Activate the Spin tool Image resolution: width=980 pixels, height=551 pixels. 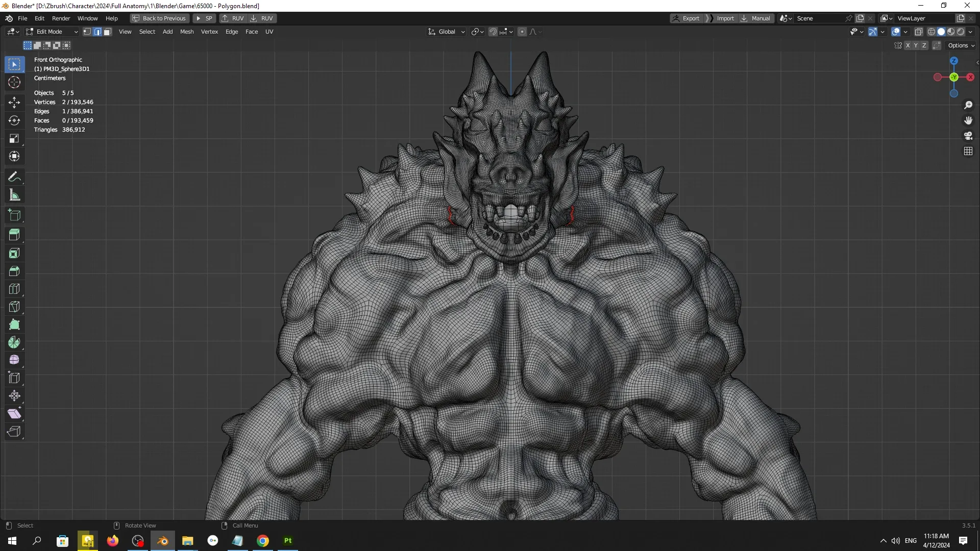[14, 342]
